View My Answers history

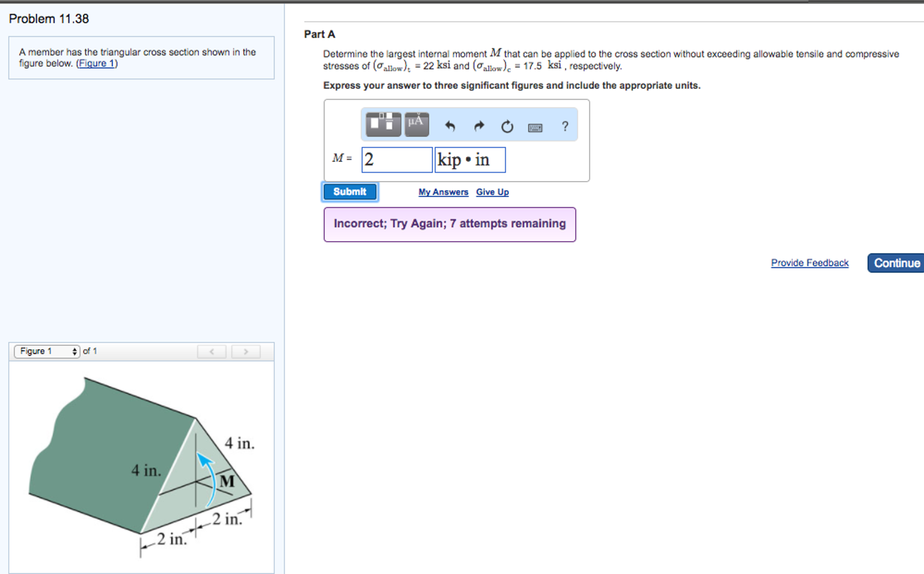pos(443,192)
